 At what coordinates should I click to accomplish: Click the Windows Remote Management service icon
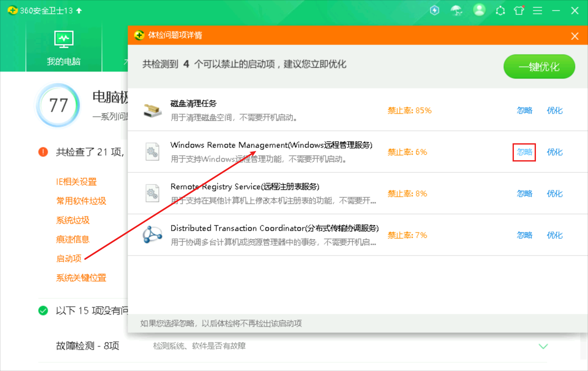[152, 152]
